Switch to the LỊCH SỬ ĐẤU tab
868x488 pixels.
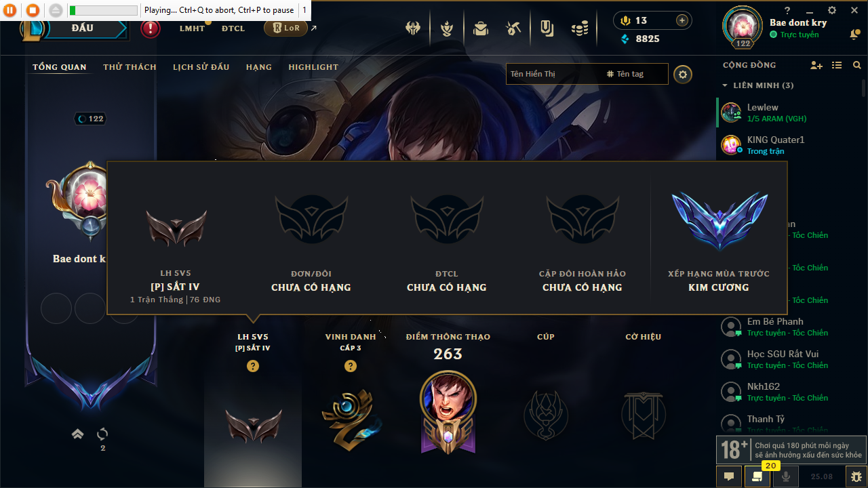click(x=201, y=67)
